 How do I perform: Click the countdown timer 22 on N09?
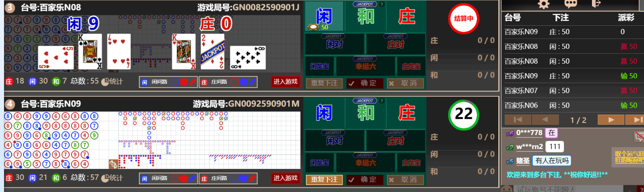pyautogui.click(x=463, y=115)
